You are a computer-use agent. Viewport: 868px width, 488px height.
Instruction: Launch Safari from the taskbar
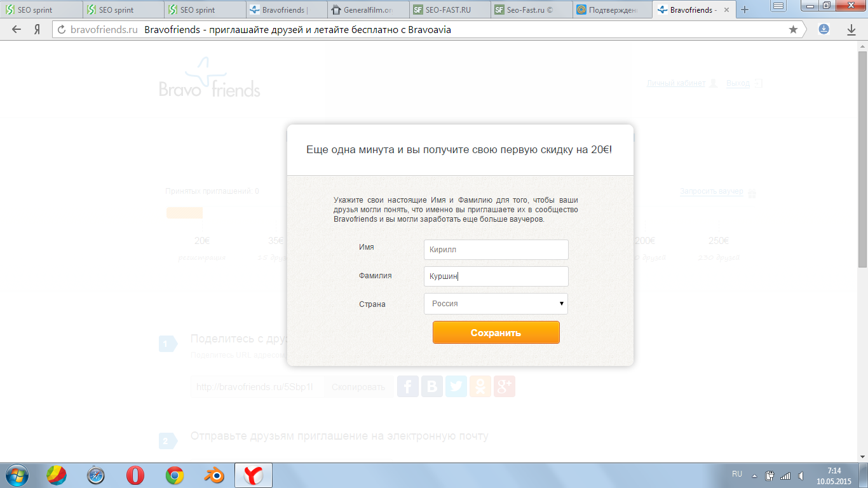(x=96, y=475)
